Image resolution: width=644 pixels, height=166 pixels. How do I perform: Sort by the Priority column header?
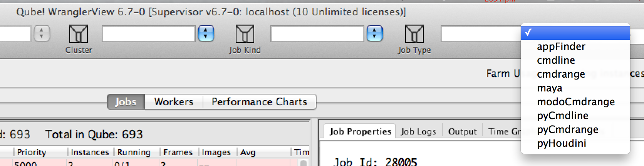32,152
